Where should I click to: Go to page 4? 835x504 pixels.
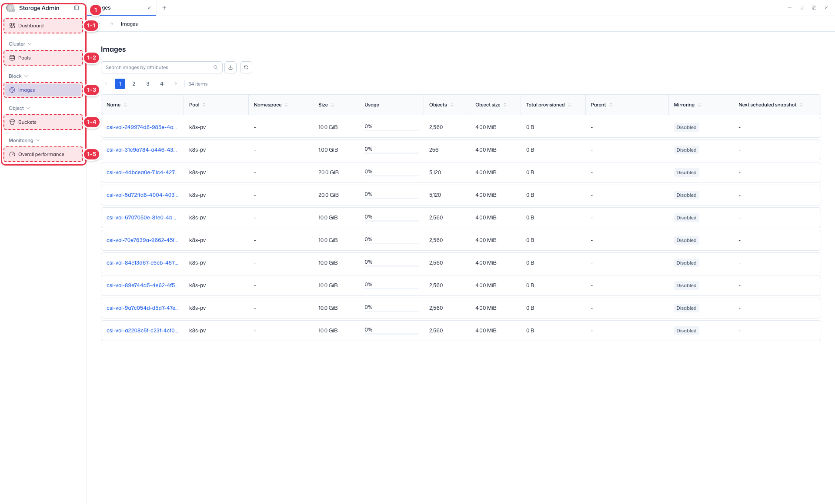[162, 84]
